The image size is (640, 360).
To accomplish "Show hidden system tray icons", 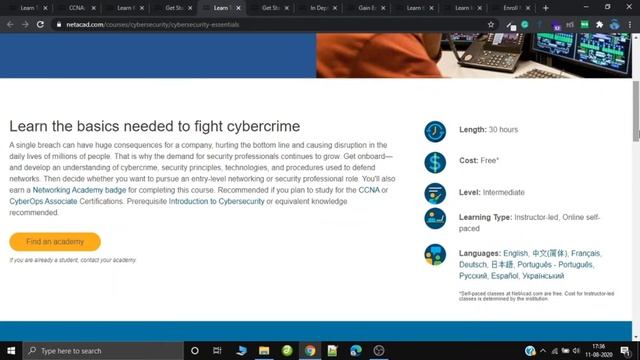I will (x=543, y=351).
